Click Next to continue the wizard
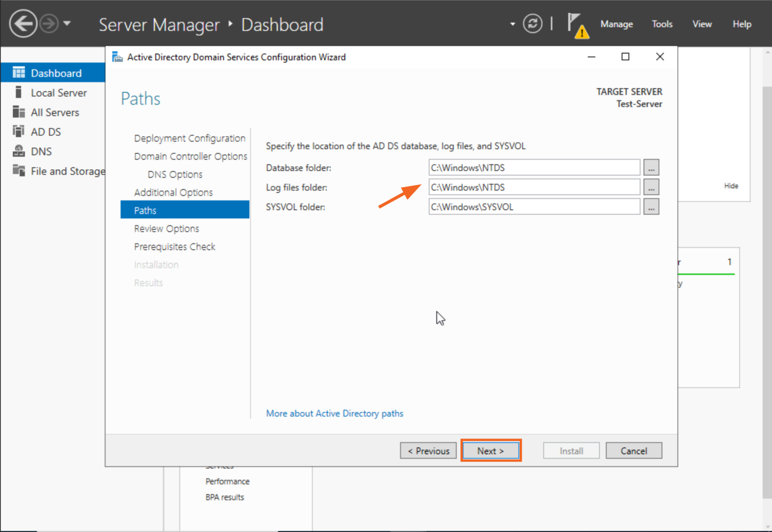 491,451
